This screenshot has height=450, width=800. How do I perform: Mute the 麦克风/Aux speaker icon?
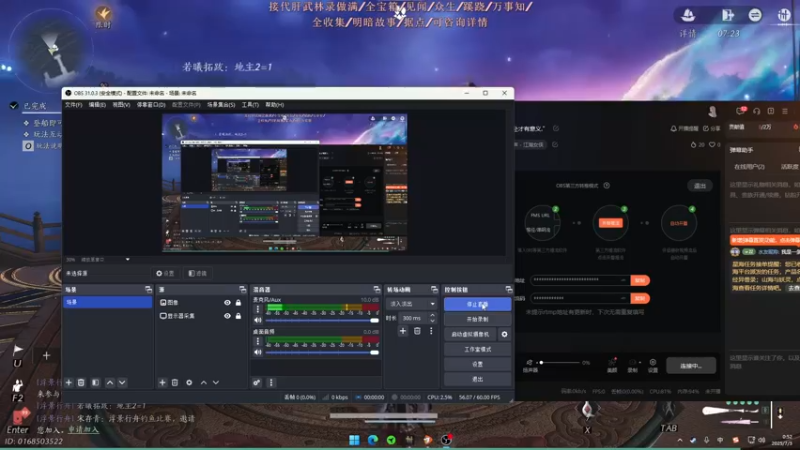[258, 320]
